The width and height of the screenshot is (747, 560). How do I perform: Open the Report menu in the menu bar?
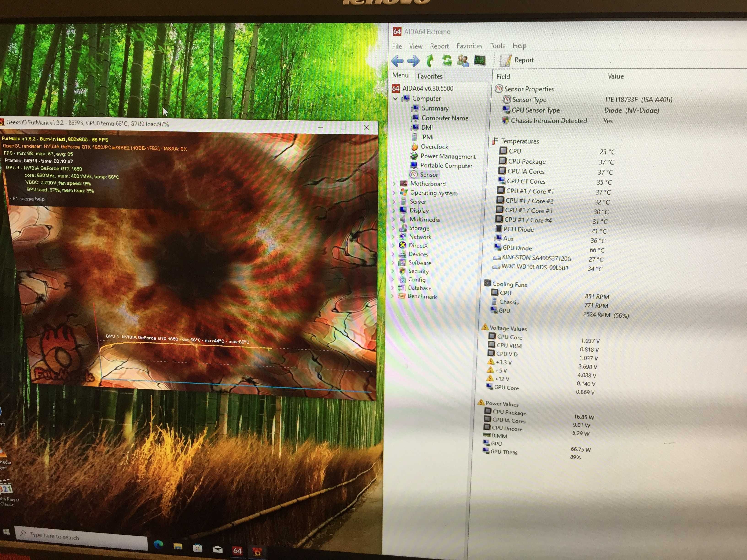(x=439, y=46)
